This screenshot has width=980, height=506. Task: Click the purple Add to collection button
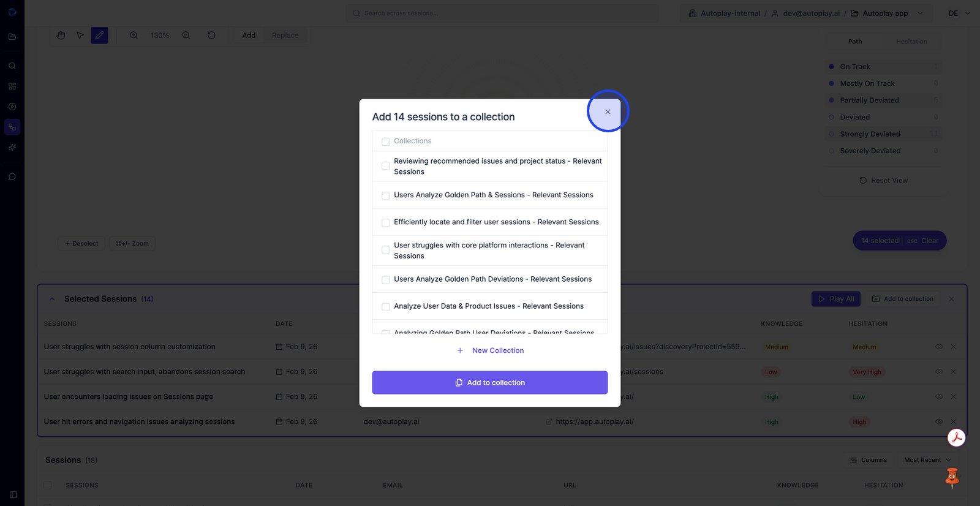489,382
